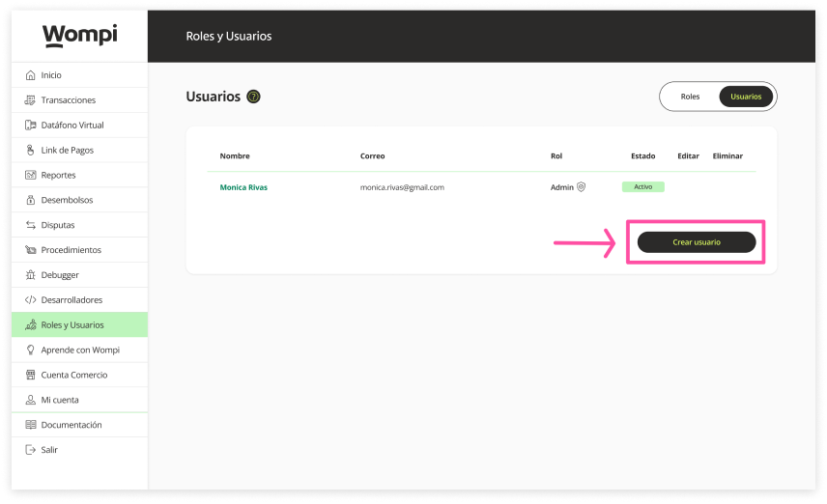Screen dimensions: 827x504
Task: Open Aprende con Wompi section
Action: tap(79, 350)
